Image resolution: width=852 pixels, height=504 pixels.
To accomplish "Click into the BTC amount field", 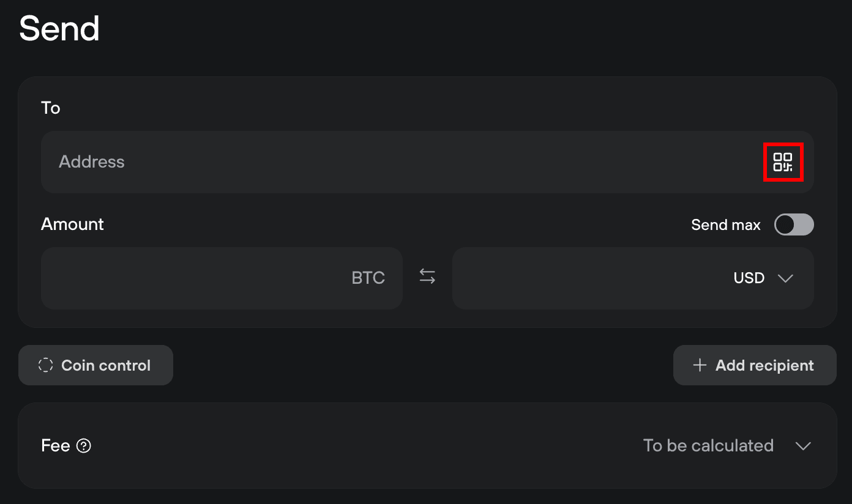I will pos(196,278).
